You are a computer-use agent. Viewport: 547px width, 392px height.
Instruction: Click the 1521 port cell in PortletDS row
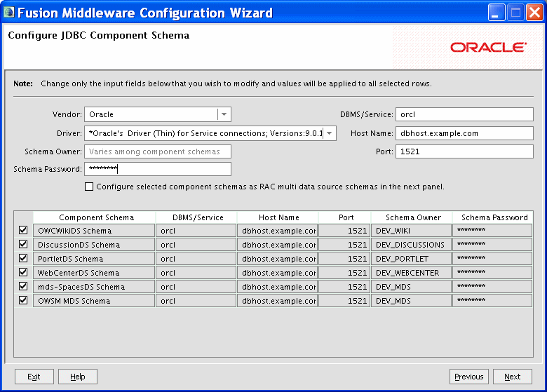pyautogui.click(x=344, y=259)
